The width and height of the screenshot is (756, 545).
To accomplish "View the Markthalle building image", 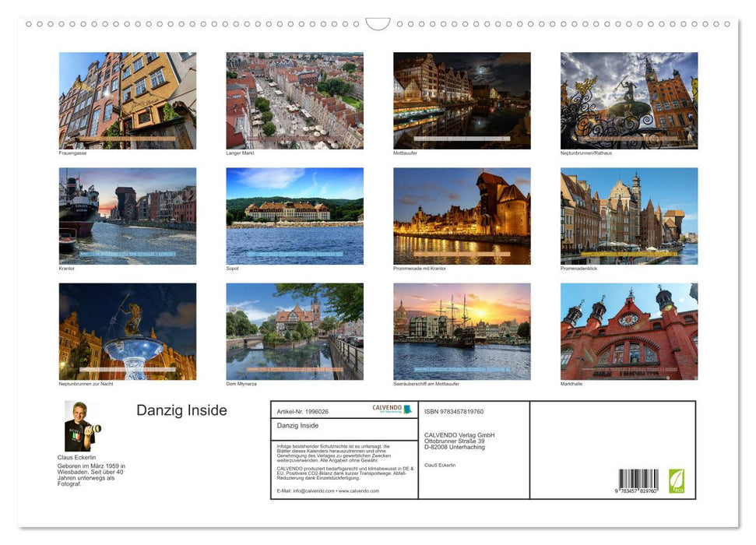I will 631,330.
